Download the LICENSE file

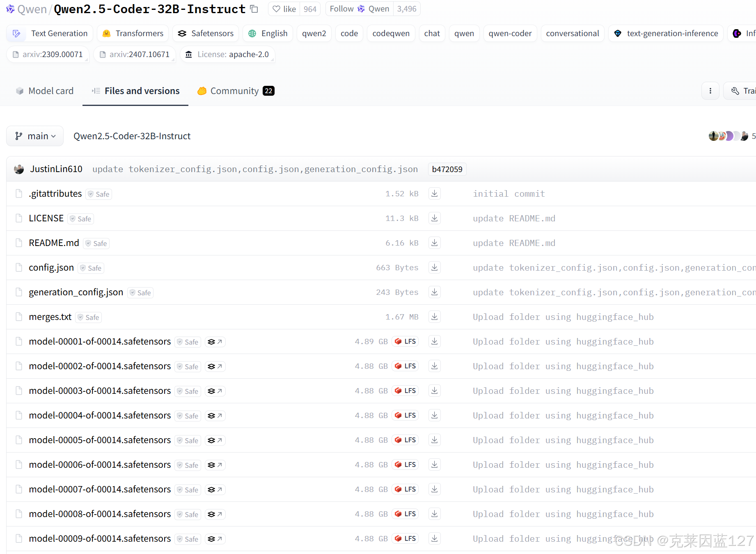point(434,218)
